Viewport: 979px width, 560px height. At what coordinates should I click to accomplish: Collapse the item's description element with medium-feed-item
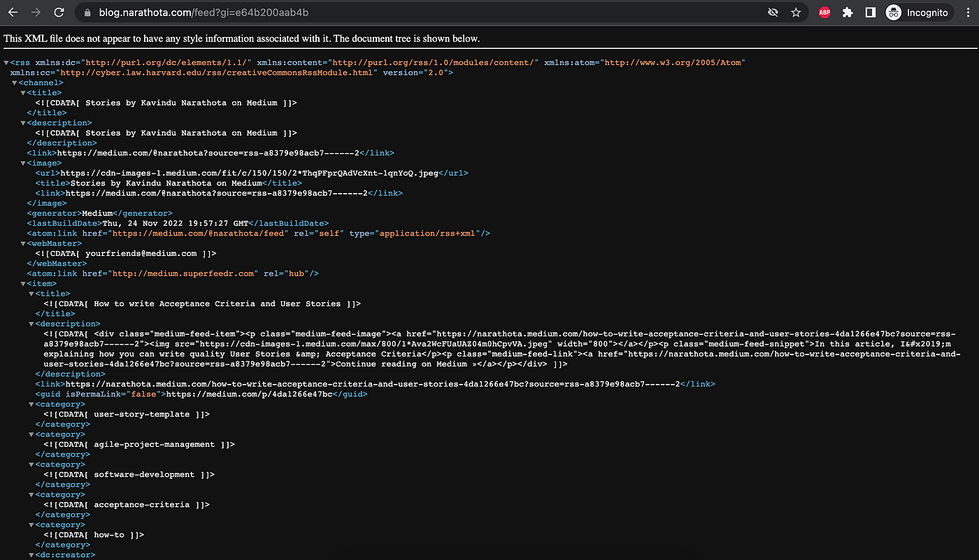click(31, 324)
